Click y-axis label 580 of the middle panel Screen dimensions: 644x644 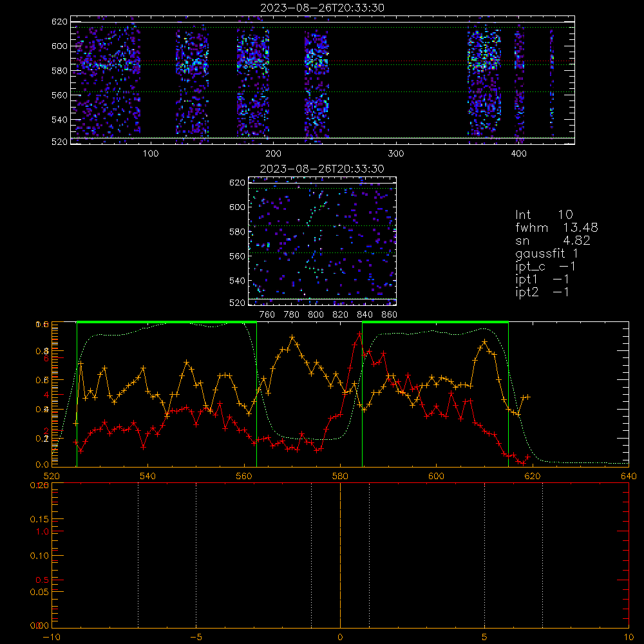[238, 232]
